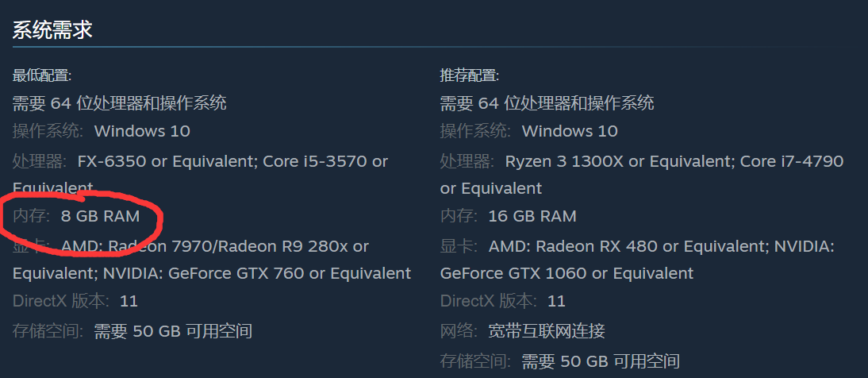
Task: Click minimum 需要 50 GB 可用空间 storage text
Action: tap(173, 331)
